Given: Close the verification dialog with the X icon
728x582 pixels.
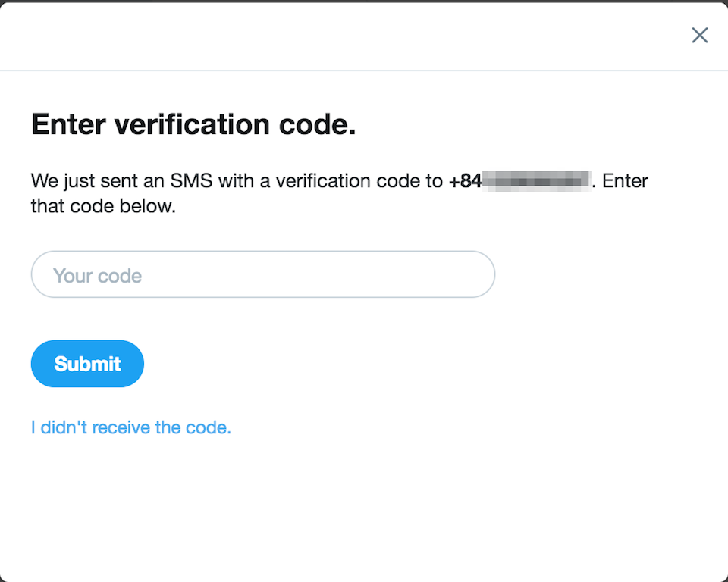Looking at the screenshot, I should pos(700,36).
